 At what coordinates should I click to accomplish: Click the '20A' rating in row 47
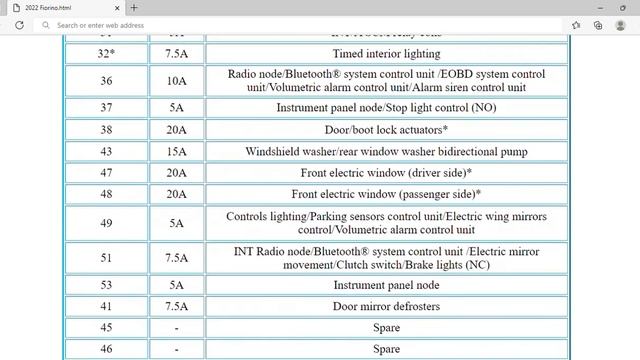click(176, 173)
